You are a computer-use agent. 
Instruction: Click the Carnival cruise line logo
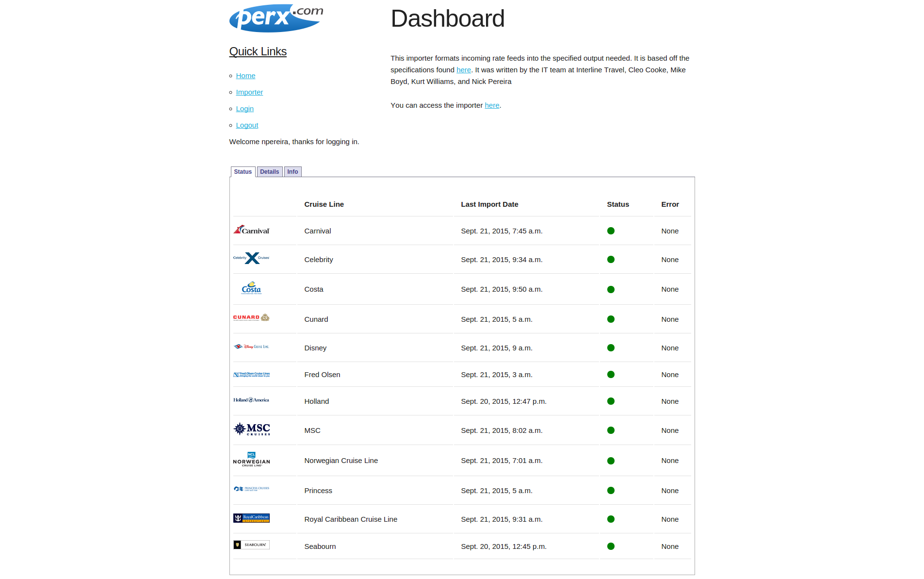[251, 230]
